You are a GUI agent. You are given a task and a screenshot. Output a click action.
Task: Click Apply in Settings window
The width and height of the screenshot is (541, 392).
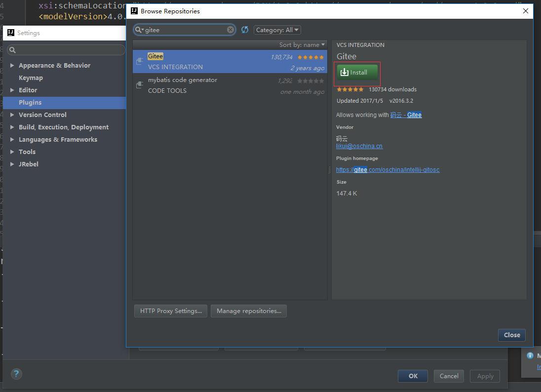[485, 376]
